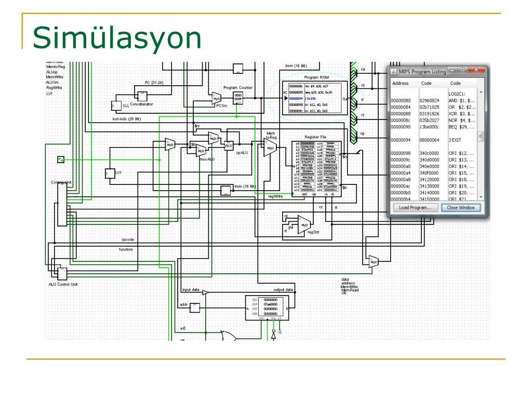The height and width of the screenshot is (399, 532).
Task: Click the NOR $4 instruction entry
Action: [461, 120]
